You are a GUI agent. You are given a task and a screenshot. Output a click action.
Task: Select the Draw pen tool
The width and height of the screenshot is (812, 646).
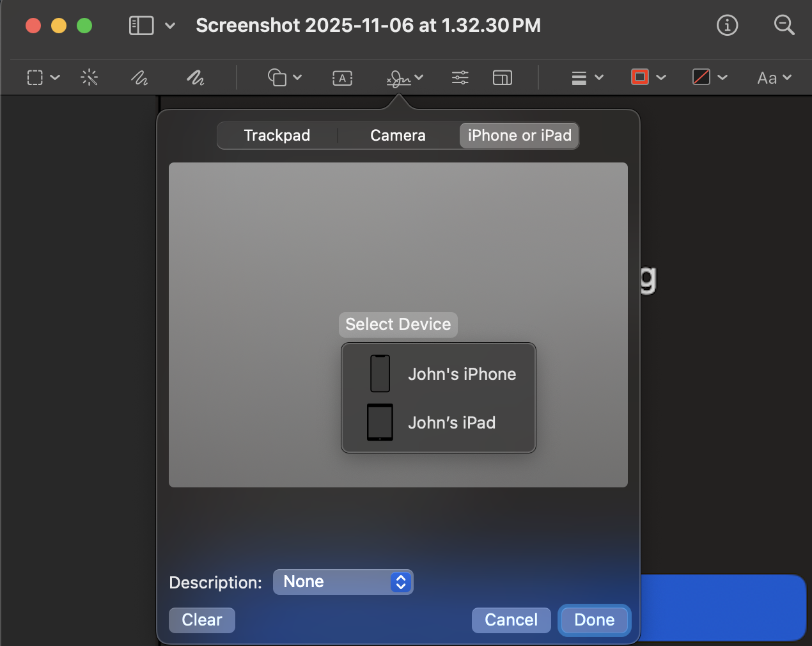(x=195, y=78)
